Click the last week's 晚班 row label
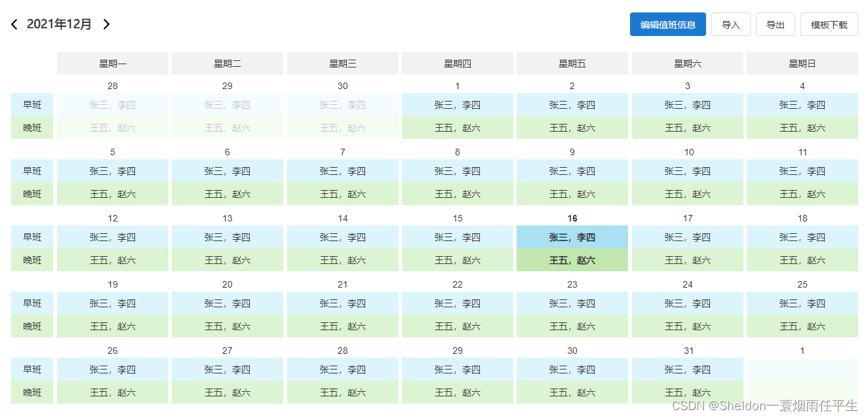The image size is (868, 418). pyautogui.click(x=32, y=392)
